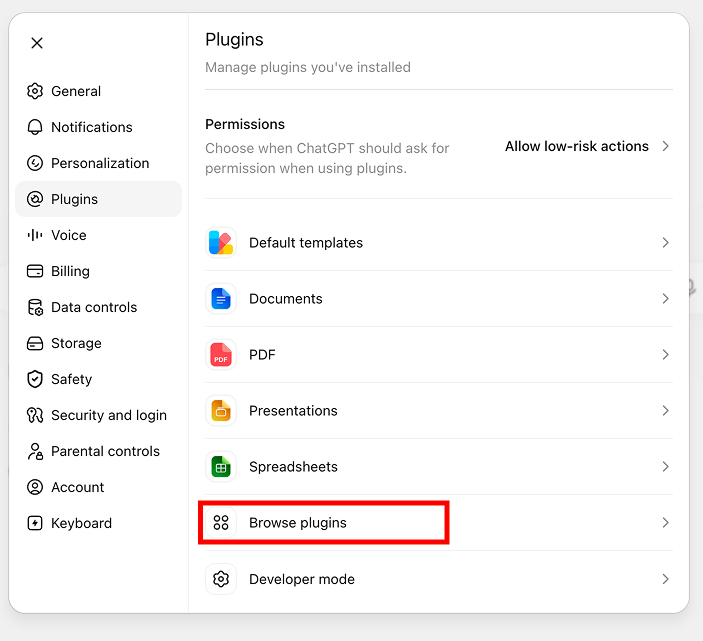
Task: Switch to Notifications settings
Action: [x=99, y=127]
